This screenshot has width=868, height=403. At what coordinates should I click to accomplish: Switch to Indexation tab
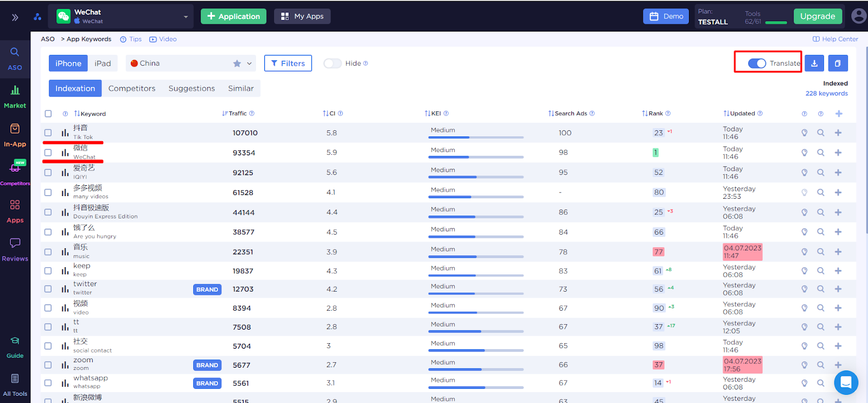75,89
